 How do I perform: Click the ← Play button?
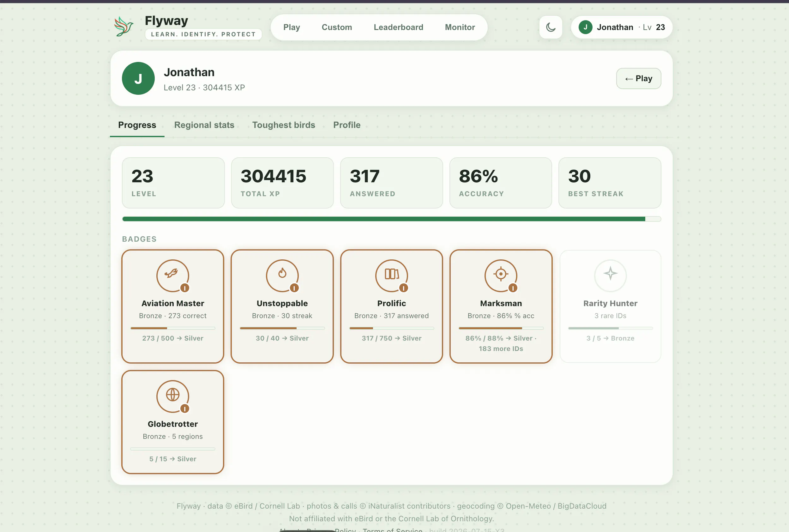pos(638,79)
